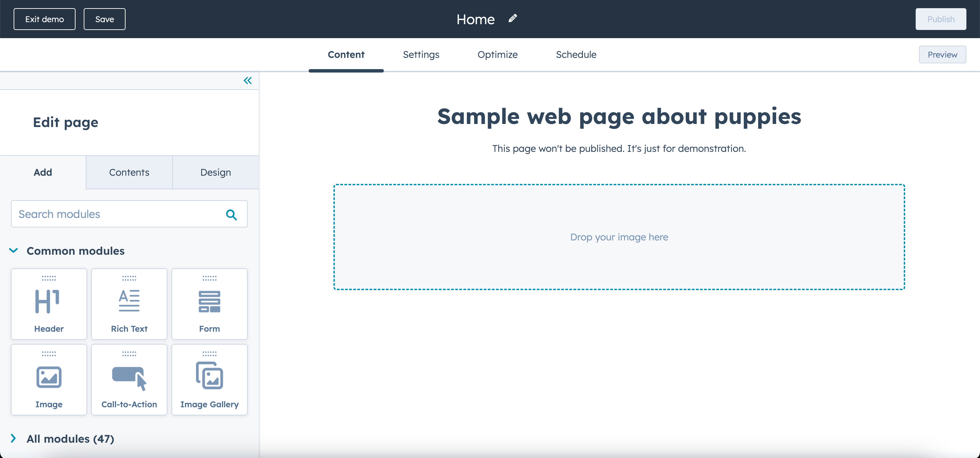Image resolution: width=980 pixels, height=458 pixels.
Task: Click the Common modules heading text
Action: coord(75,251)
